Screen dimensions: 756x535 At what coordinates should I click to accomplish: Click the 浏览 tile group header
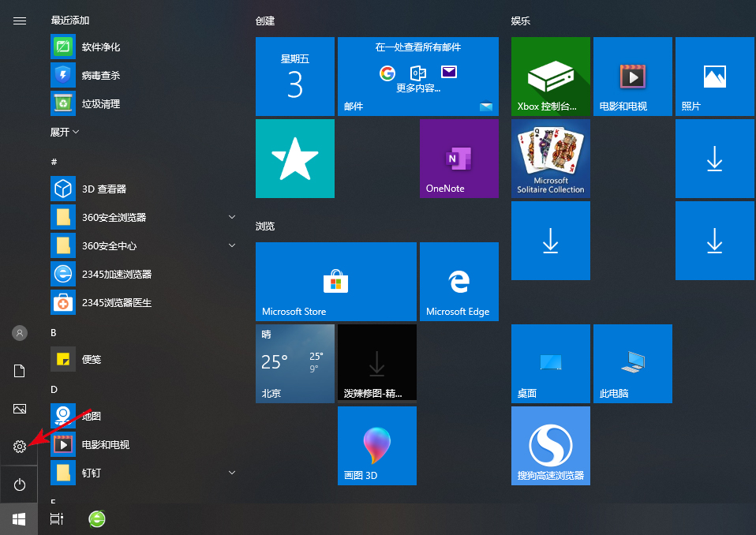[x=265, y=226]
